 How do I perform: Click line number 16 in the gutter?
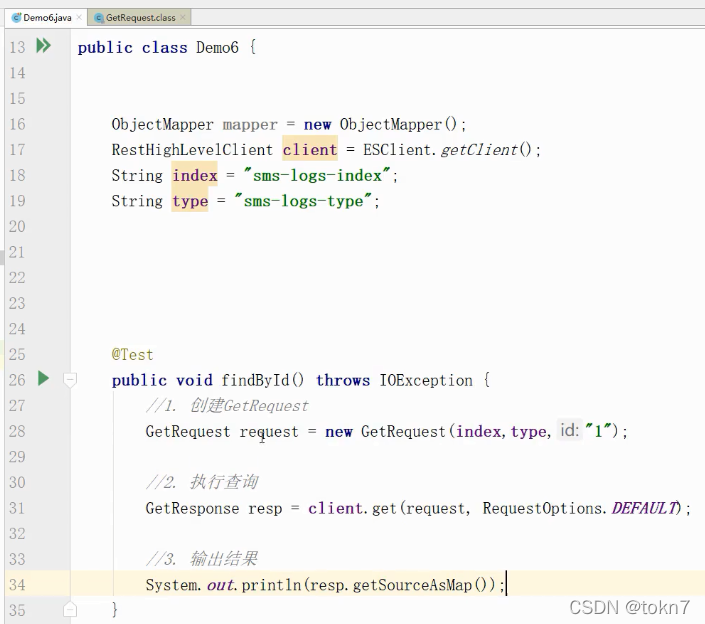(17, 124)
